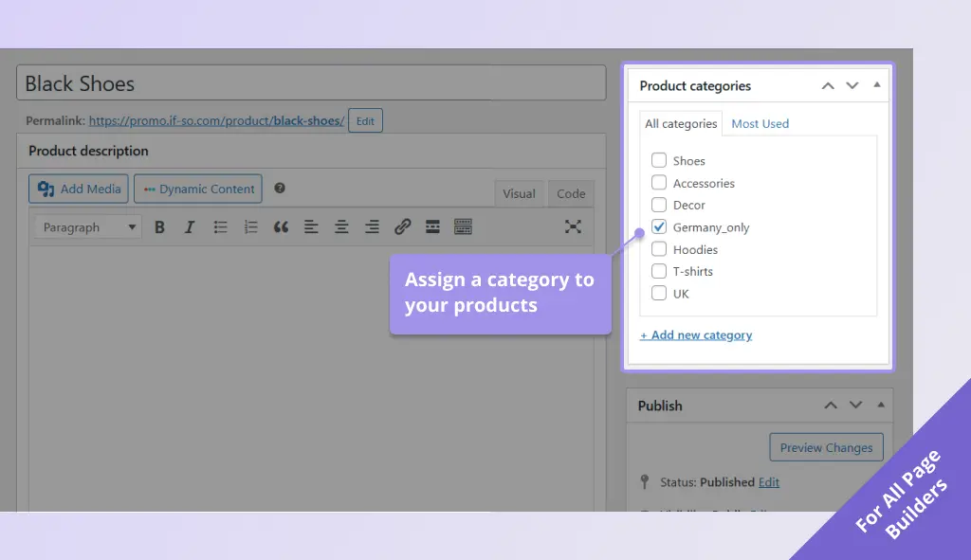Viewport: 971px width, 560px height.
Task: Toggle bold formatting in editor toolbar
Action: [x=159, y=227]
